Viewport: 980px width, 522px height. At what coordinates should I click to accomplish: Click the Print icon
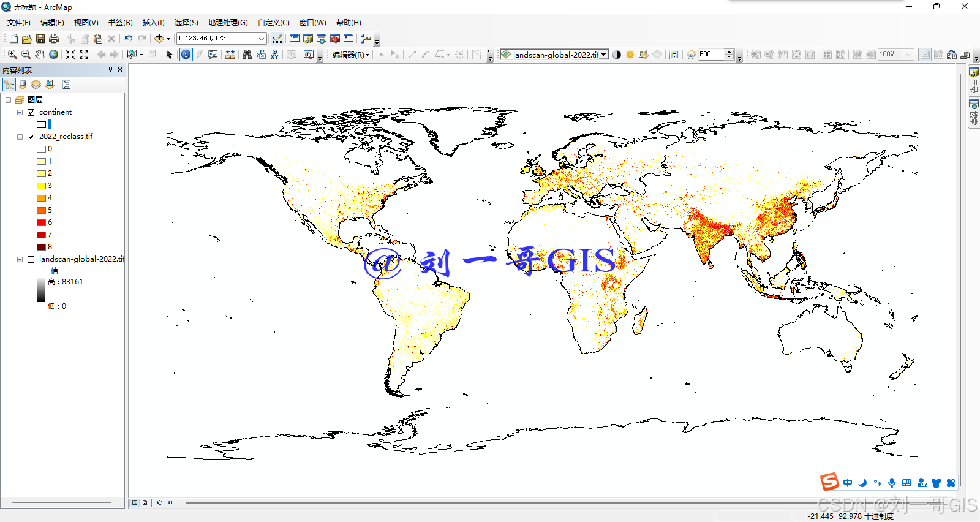(54, 39)
